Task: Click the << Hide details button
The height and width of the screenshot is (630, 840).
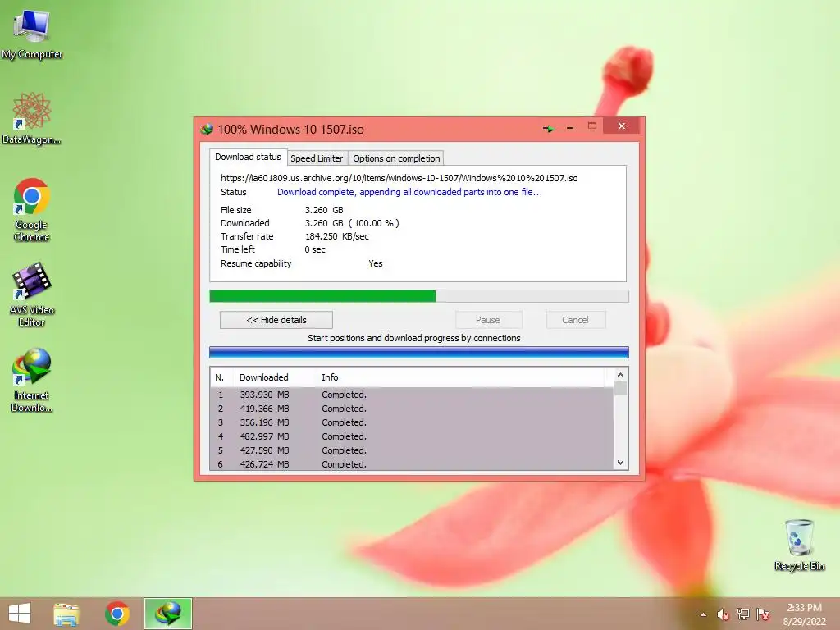Action: point(276,320)
